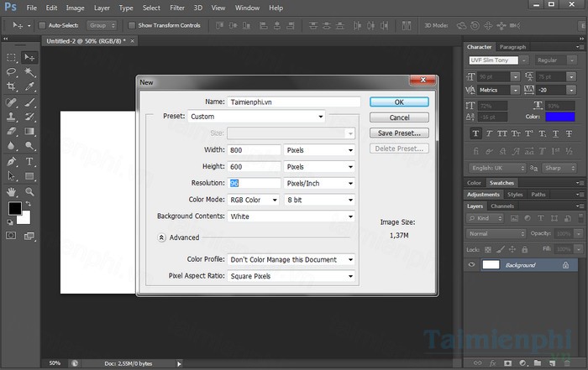The width and height of the screenshot is (588, 370).
Task: Switch to the Color tab
Action: click(x=474, y=183)
